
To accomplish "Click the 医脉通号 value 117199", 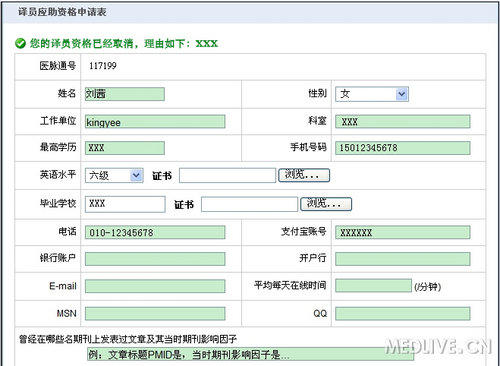I will [x=103, y=66].
